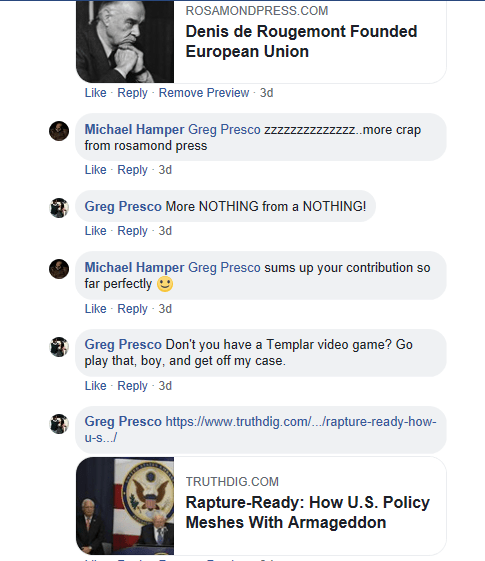Open the truthdig.com rapture-ready URL link
The image size is (485, 561).
click(x=260, y=429)
